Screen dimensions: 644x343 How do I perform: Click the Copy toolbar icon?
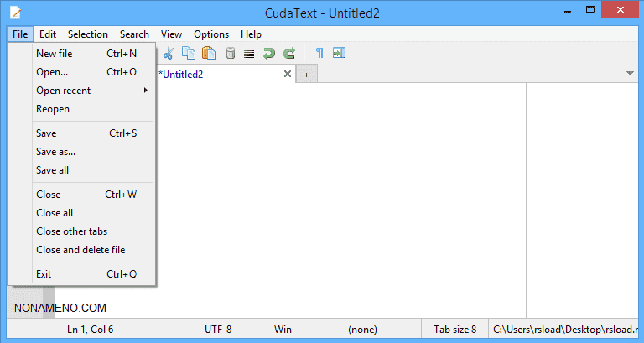[189, 53]
